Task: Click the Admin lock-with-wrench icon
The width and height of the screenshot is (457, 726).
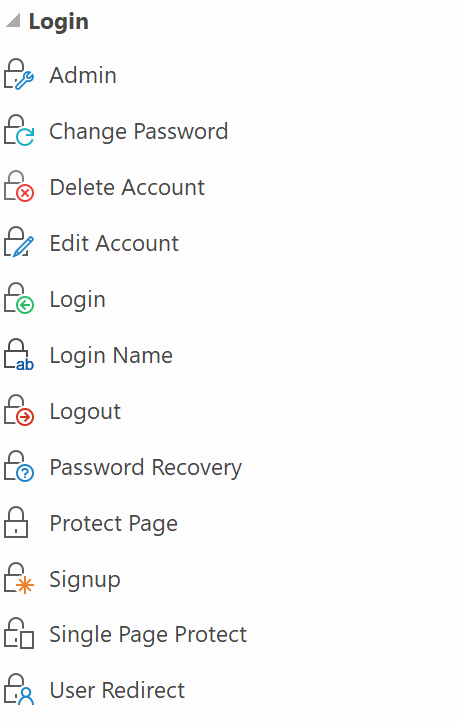Action: pos(19,74)
